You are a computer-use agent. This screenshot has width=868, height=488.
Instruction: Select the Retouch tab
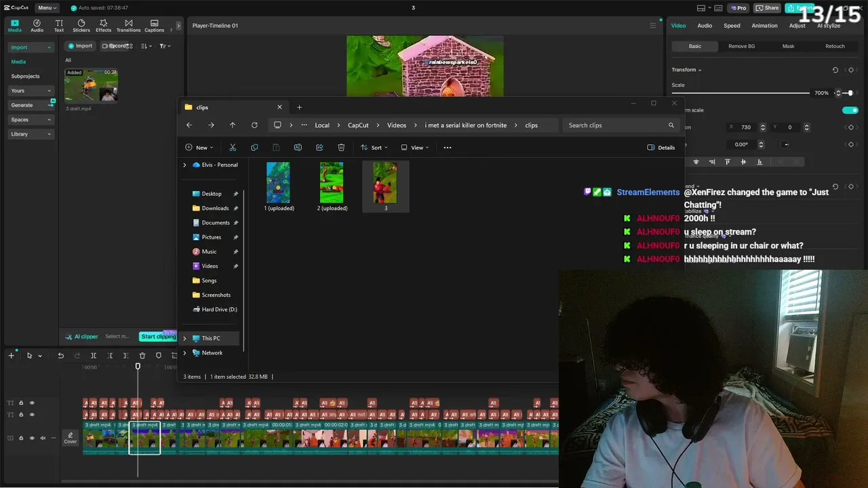tap(835, 46)
